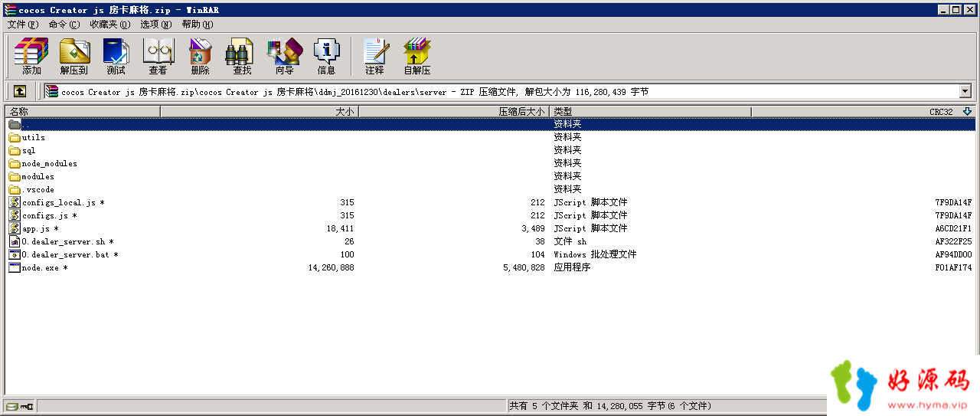Click the 0.dealer_server.sh file icon
Screen dimensions: 980x416
tap(15, 241)
